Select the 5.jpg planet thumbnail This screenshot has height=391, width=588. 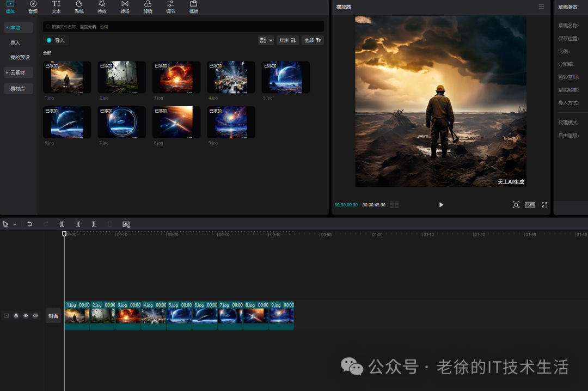point(286,77)
